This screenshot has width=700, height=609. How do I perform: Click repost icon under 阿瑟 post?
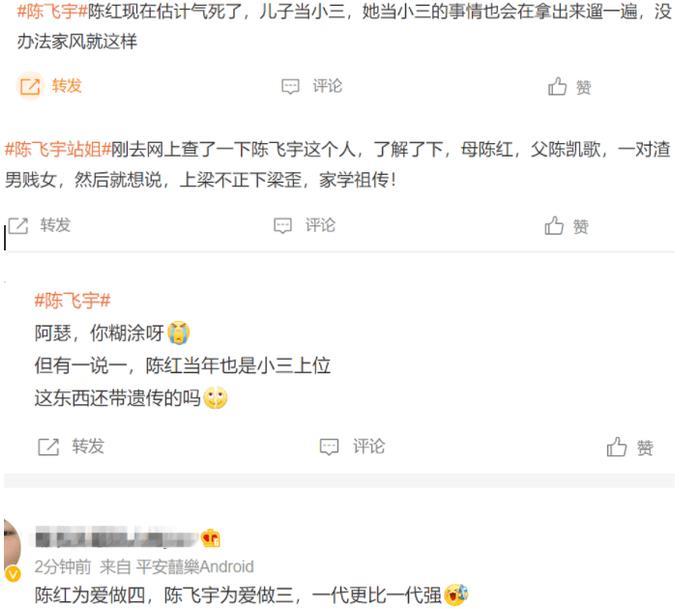[x=49, y=446]
